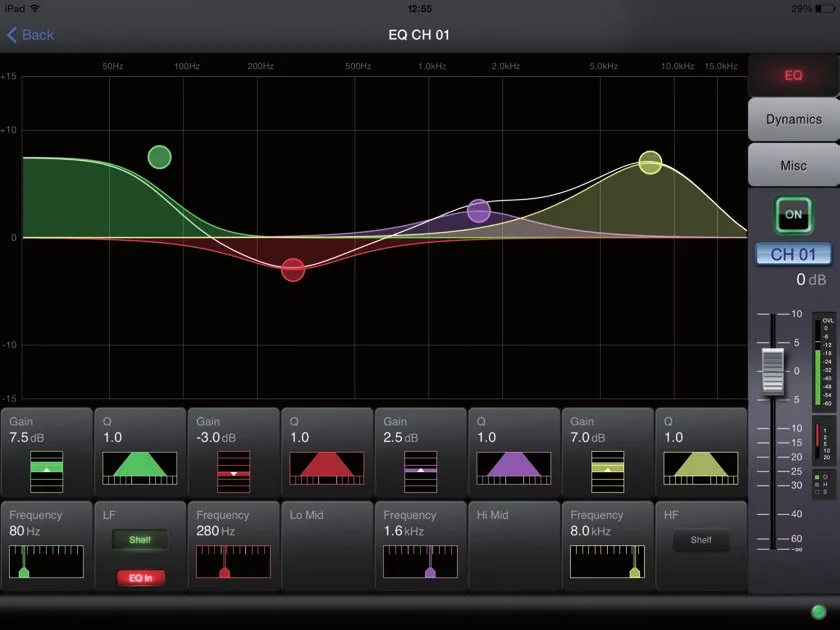Click the 0 dB fader level readout
Screen dimensions: 840x630
coord(811,279)
